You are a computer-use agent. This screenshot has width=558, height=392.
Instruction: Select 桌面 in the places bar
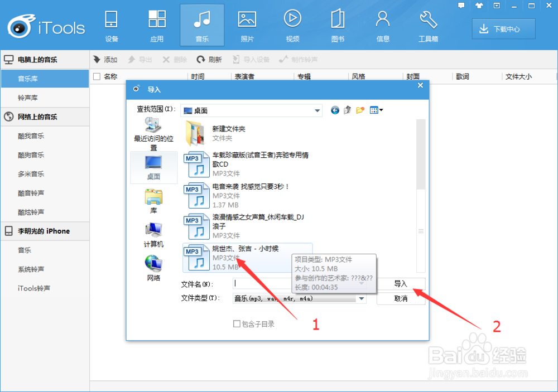[154, 167]
